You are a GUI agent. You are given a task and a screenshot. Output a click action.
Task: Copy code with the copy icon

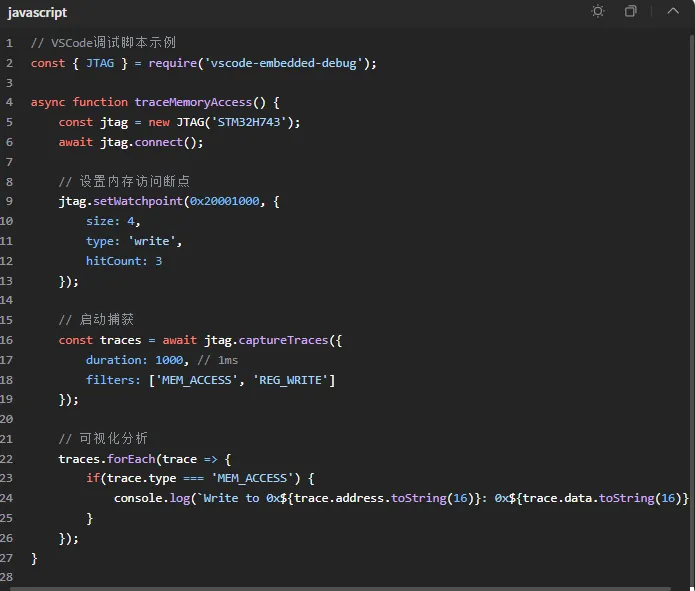(x=630, y=11)
